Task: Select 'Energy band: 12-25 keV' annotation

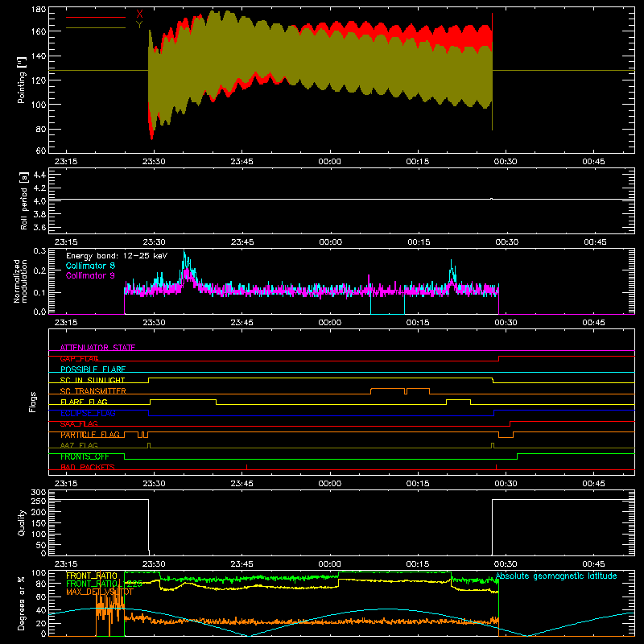Action: click(x=117, y=256)
